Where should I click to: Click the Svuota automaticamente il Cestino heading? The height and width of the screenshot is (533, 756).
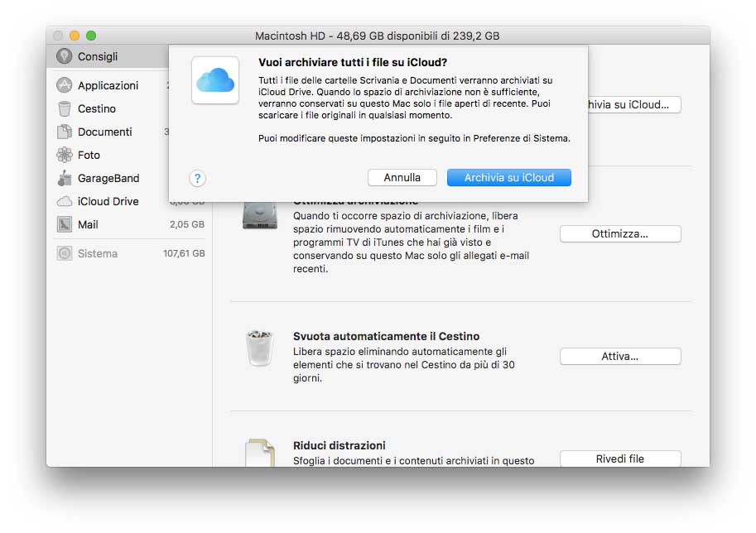click(x=386, y=336)
